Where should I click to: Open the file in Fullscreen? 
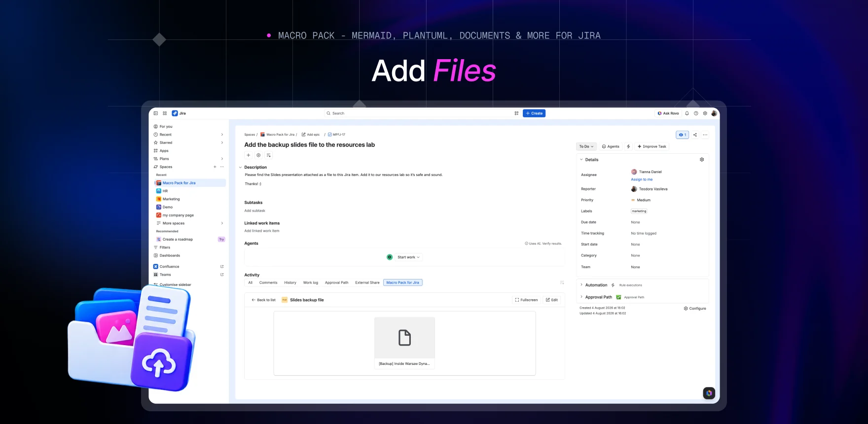(526, 300)
